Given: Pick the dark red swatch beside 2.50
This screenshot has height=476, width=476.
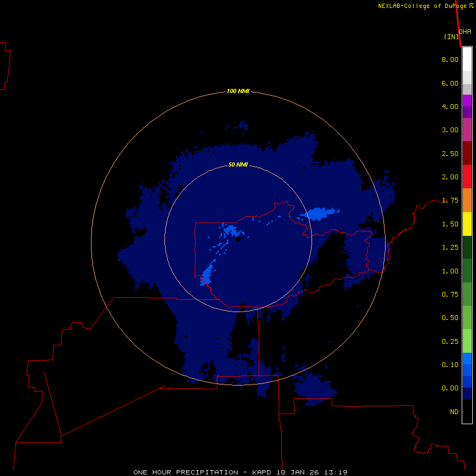Looking at the screenshot, I should [x=467, y=153].
